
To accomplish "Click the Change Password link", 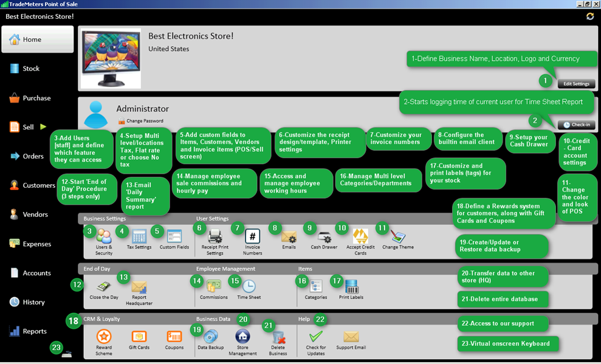I will [144, 121].
